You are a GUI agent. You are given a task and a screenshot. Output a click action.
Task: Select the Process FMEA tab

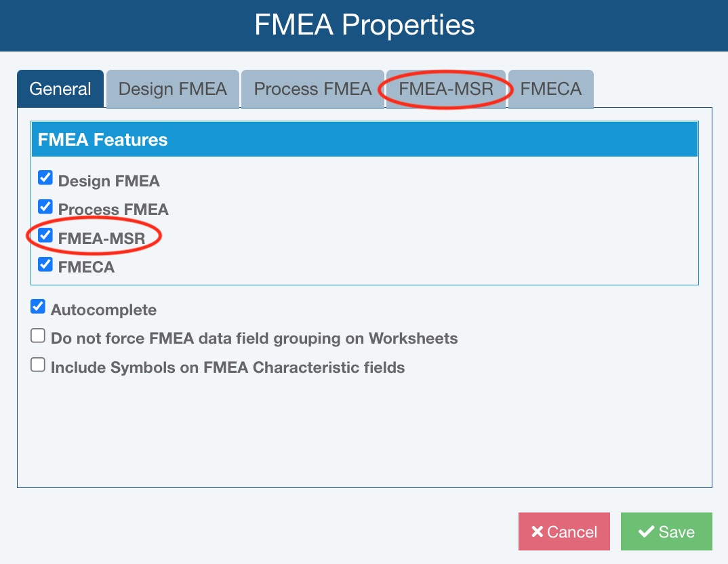[312, 89]
